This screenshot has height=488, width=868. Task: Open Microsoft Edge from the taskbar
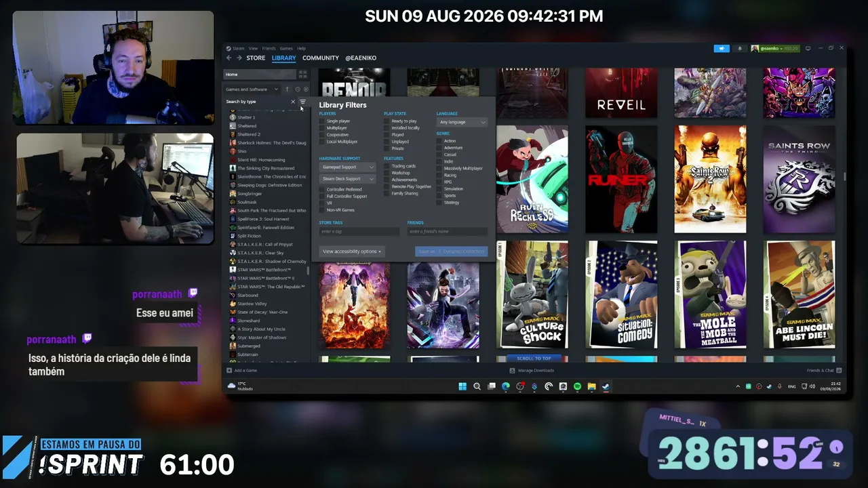(506, 386)
